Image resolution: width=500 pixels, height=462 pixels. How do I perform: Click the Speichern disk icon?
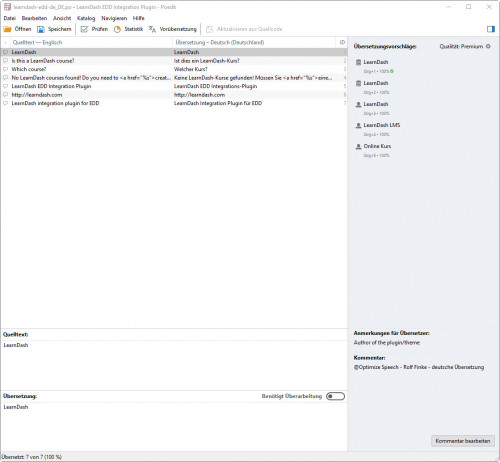[x=41, y=29]
